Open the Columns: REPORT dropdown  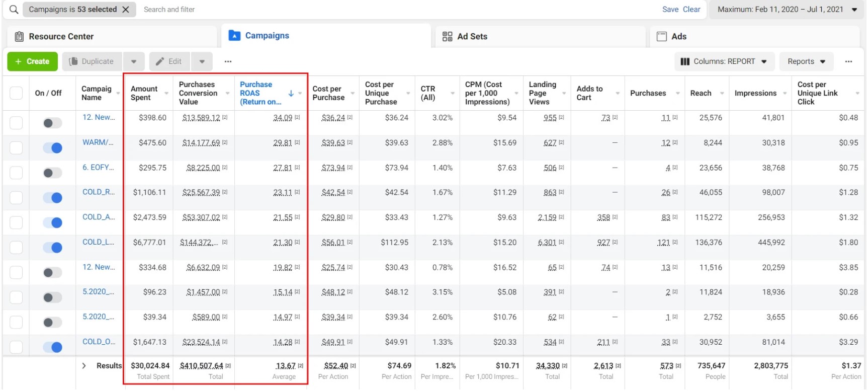click(724, 61)
